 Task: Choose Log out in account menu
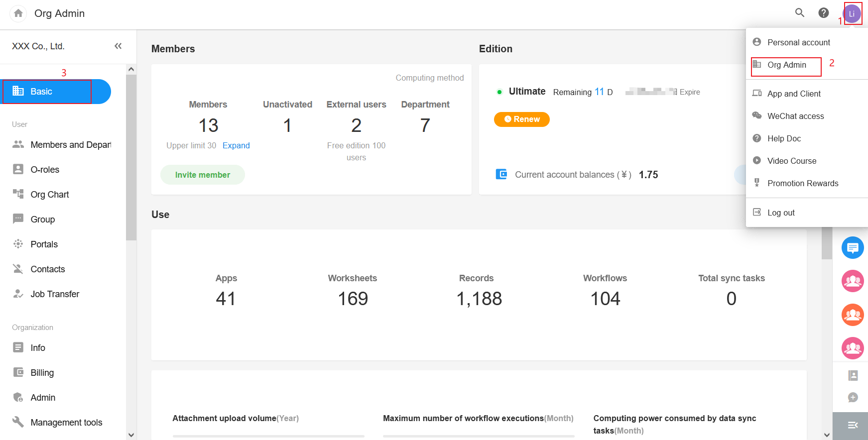[x=780, y=213]
